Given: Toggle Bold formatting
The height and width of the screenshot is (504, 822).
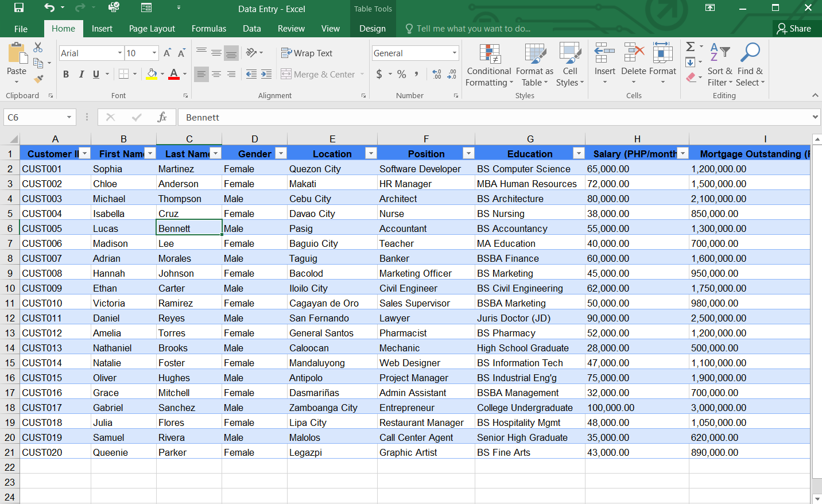Looking at the screenshot, I should pyautogui.click(x=66, y=74).
